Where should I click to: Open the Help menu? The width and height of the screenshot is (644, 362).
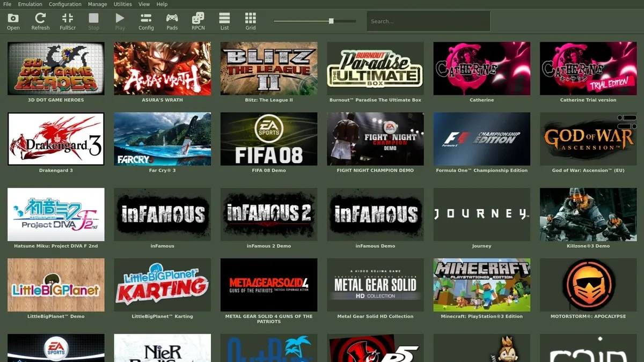(162, 4)
